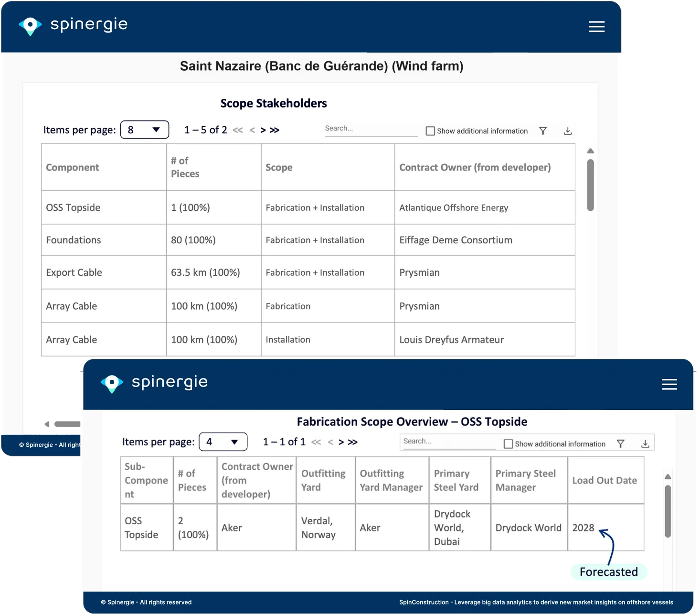
Task: Download the Fabrication Scope Overview table
Action: click(645, 444)
